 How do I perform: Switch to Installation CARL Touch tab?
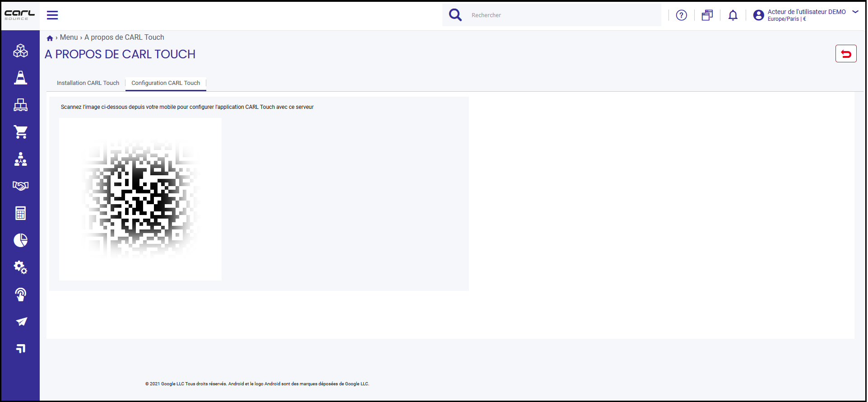(88, 83)
